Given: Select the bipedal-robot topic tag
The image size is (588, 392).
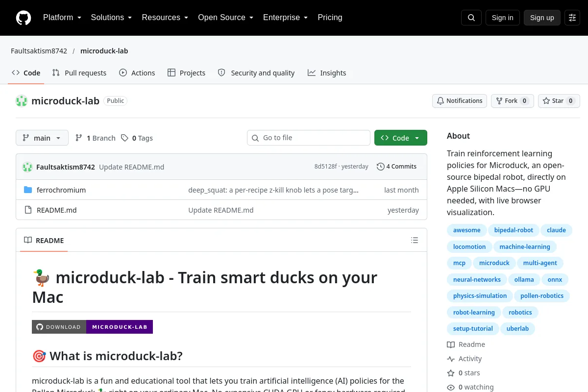Looking at the screenshot, I should 514,230.
